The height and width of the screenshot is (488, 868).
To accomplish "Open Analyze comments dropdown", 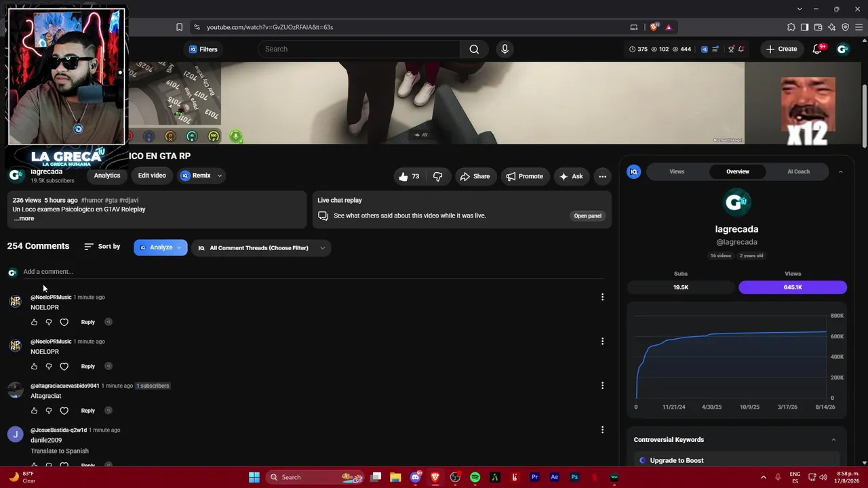I will pyautogui.click(x=161, y=247).
